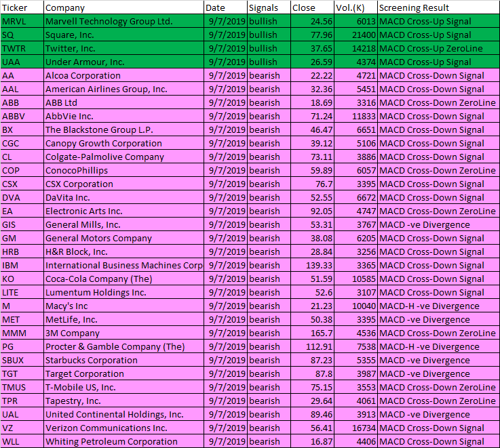Click H&R Block, Inc. cell

pos(123,251)
